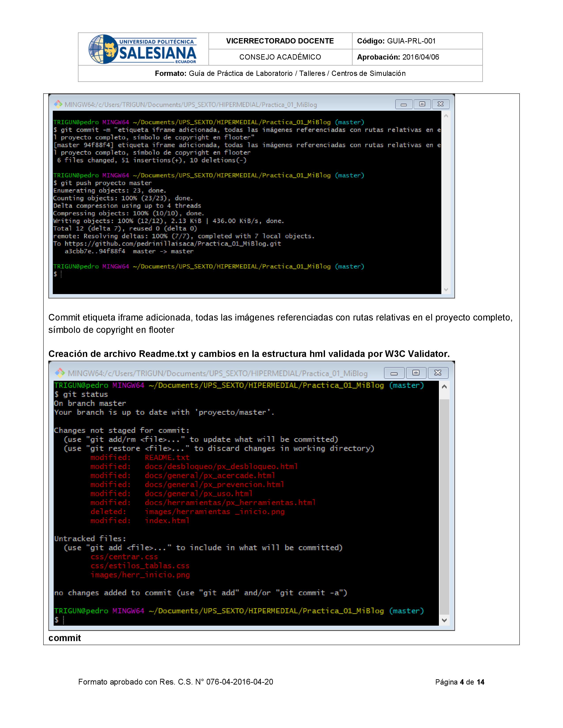Click the github.com Practica_01_MiBlog.git URL text
This screenshot has width=563, height=728.
pyautogui.click(x=173, y=244)
